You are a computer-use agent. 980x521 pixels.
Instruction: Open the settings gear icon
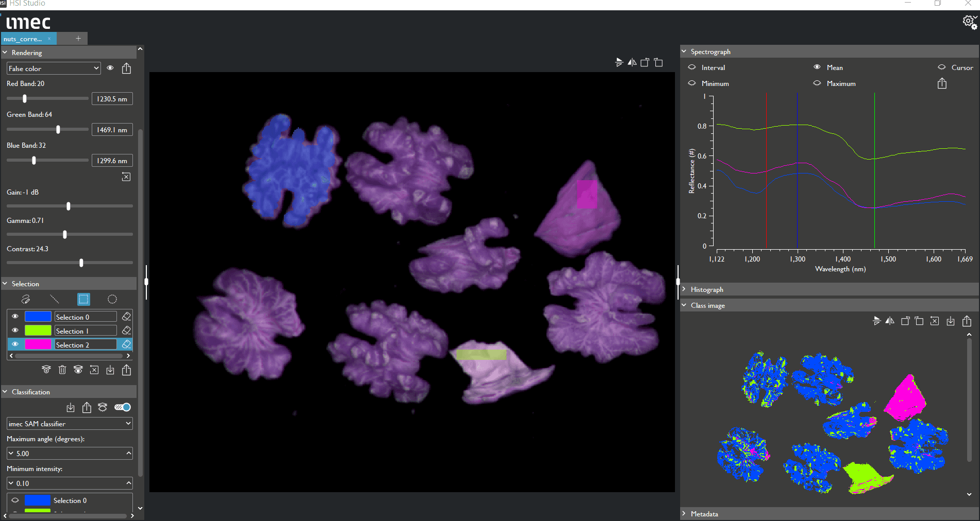point(969,22)
